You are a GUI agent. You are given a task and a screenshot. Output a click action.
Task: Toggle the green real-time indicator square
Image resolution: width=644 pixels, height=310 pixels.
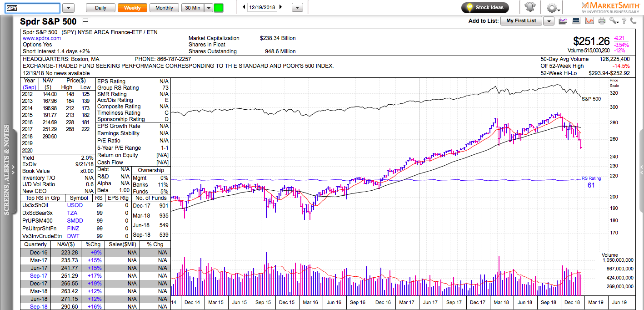[x=219, y=8]
